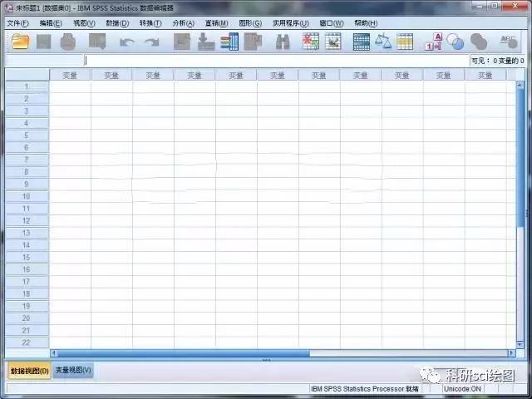Open the 文件(F) menu
This screenshot has height=399, width=532.
point(18,23)
